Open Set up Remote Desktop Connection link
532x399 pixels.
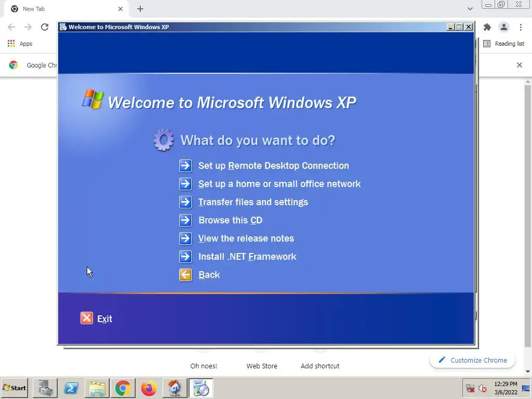273,166
